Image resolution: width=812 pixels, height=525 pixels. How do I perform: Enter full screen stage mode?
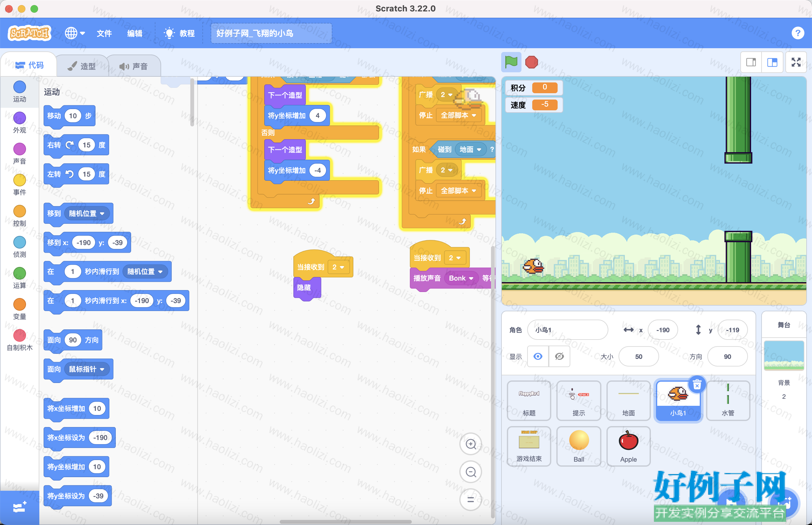tap(796, 62)
